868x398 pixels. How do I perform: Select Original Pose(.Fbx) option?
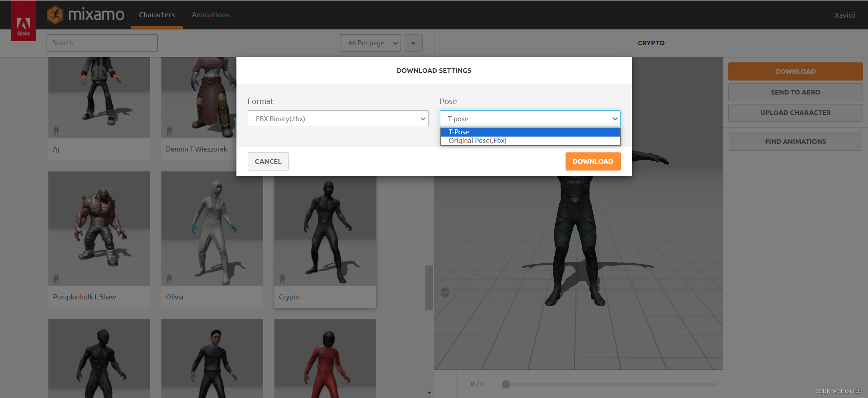[530, 141]
